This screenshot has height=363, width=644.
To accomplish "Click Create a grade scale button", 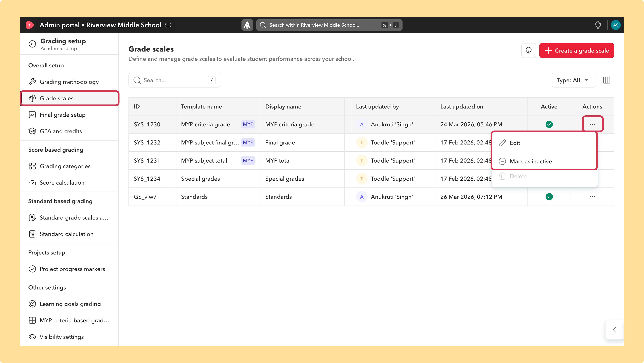I will 576,51.
